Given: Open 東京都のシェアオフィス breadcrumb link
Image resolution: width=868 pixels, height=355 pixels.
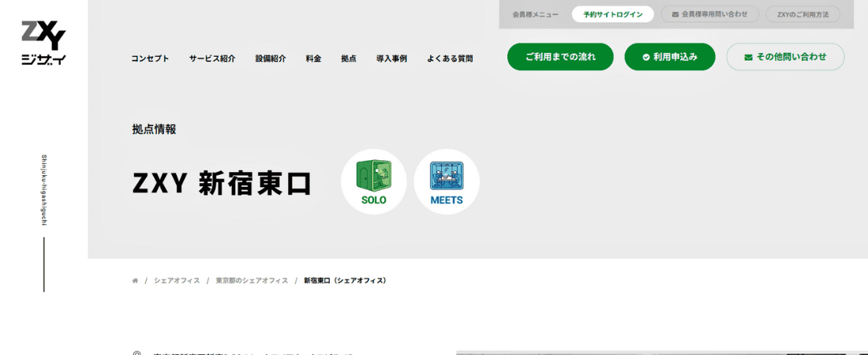Looking at the screenshot, I should (252, 281).
